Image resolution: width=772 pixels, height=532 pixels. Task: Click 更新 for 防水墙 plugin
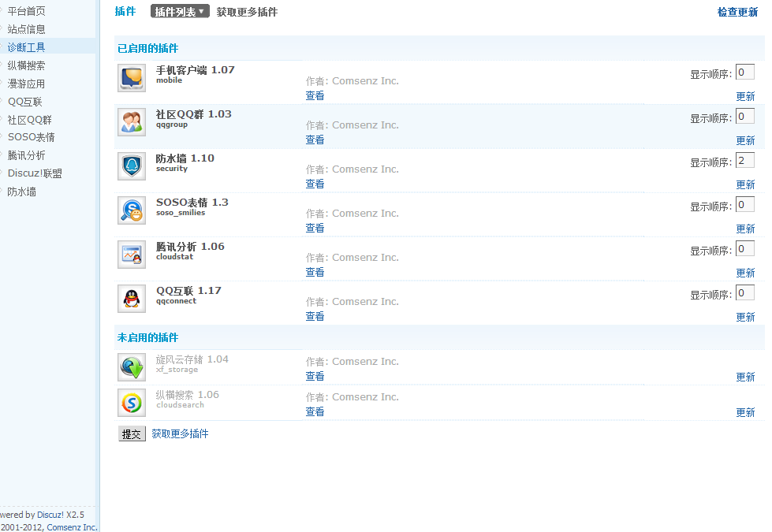click(745, 184)
